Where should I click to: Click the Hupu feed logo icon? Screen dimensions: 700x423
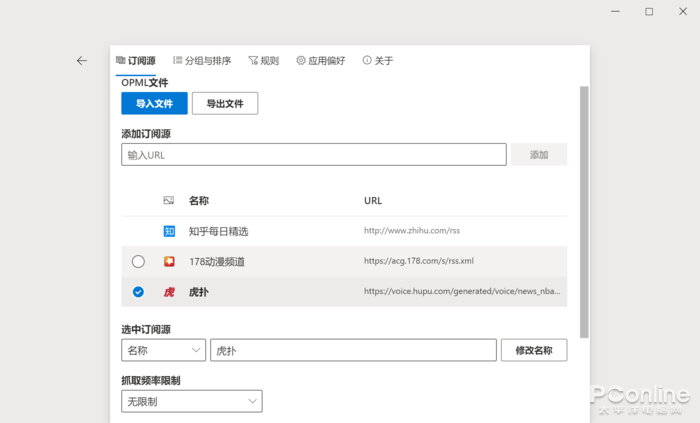[169, 292]
